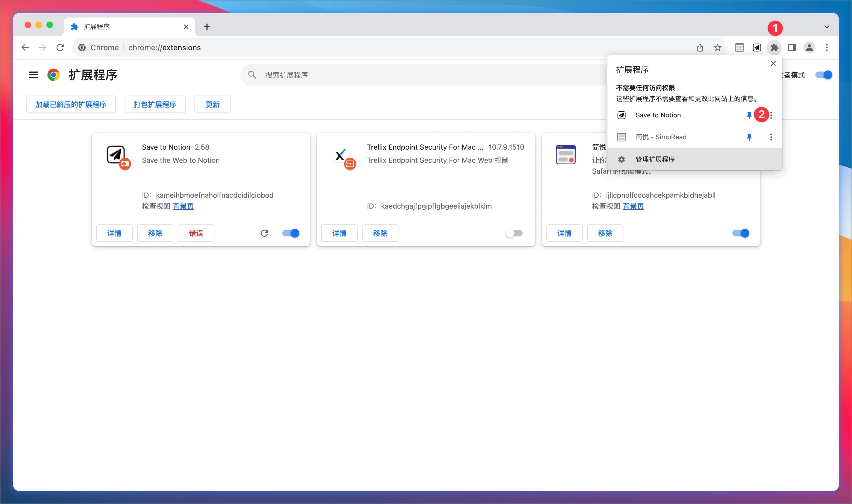Enable the Trellix Endpoint Security toggle
Screen dimensions: 852x504
tap(514, 233)
